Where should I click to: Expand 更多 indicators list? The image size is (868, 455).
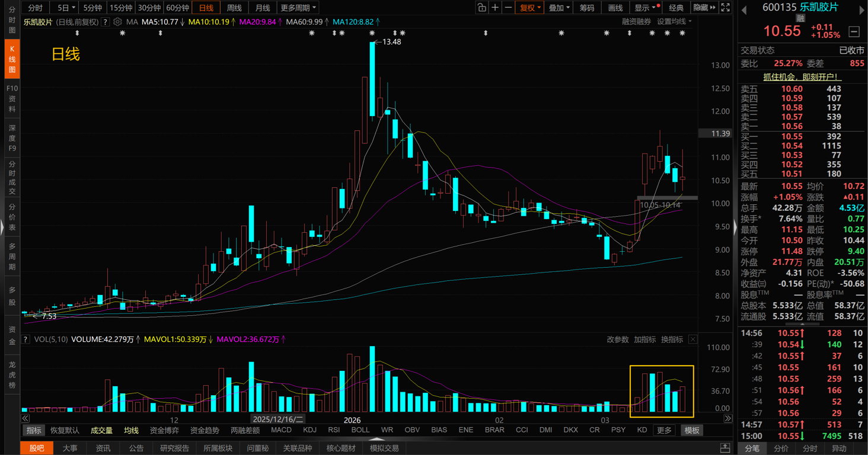[664, 430]
